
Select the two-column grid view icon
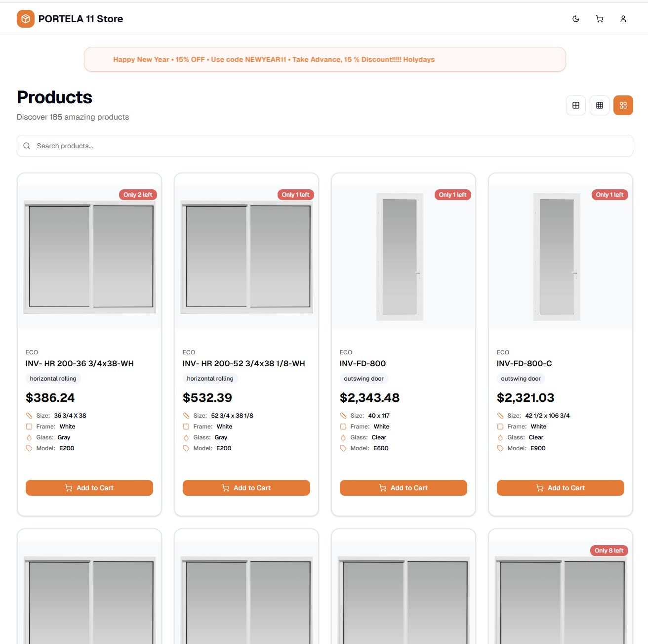(575, 105)
